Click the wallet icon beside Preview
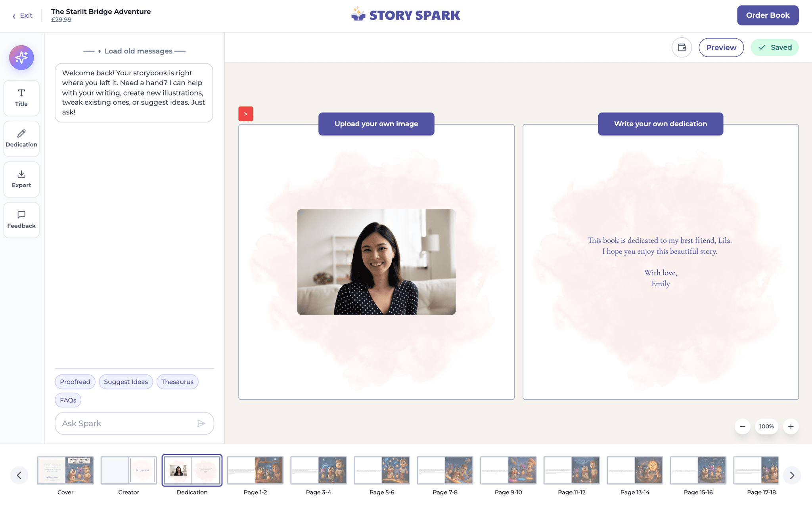This screenshot has height=506, width=812. (x=682, y=48)
